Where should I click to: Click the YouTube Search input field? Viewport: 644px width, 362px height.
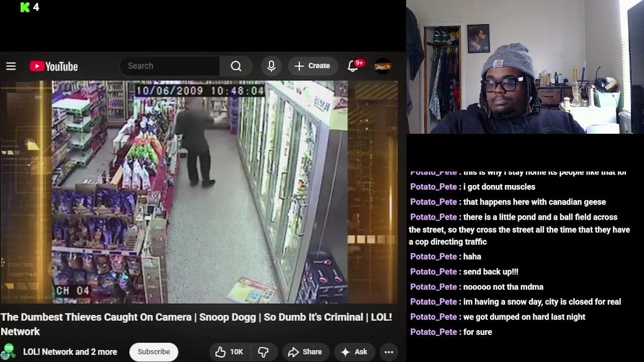click(170, 66)
